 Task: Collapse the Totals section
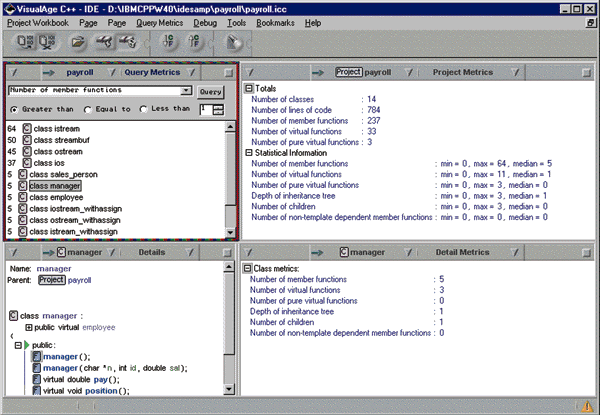248,88
